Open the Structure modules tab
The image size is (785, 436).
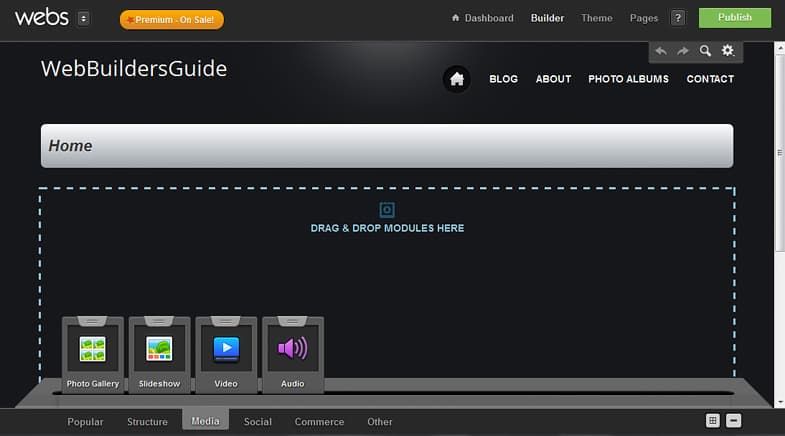[147, 422]
